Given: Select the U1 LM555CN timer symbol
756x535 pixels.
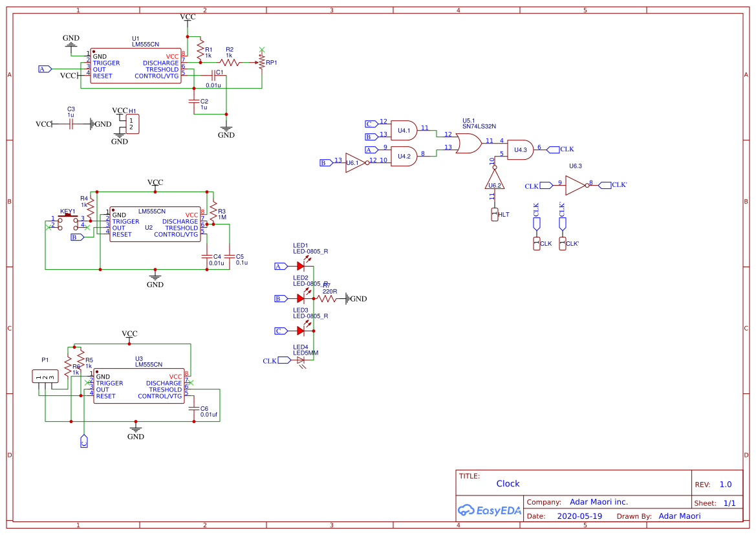Looking at the screenshot, I should tap(136, 65).
